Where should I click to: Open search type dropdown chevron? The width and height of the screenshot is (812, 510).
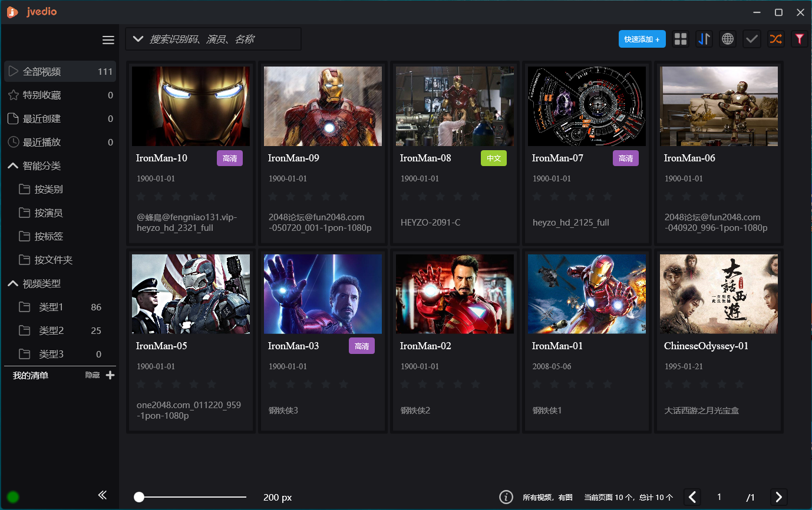pyautogui.click(x=138, y=39)
